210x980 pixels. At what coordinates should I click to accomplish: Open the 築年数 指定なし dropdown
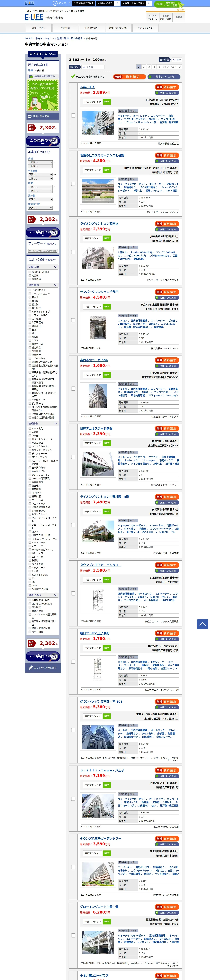tap(40, 199)
